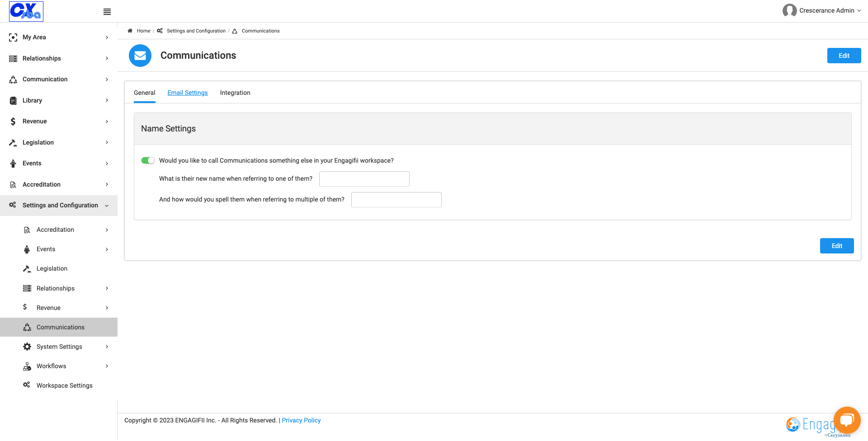868x441 pixels.
Task: Click the Workflows icon in submenu
Action: point(27,366)
